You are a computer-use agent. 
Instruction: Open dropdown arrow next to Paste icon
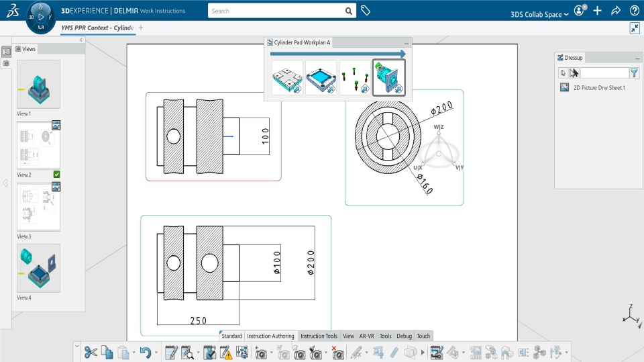tap(134, 353)
